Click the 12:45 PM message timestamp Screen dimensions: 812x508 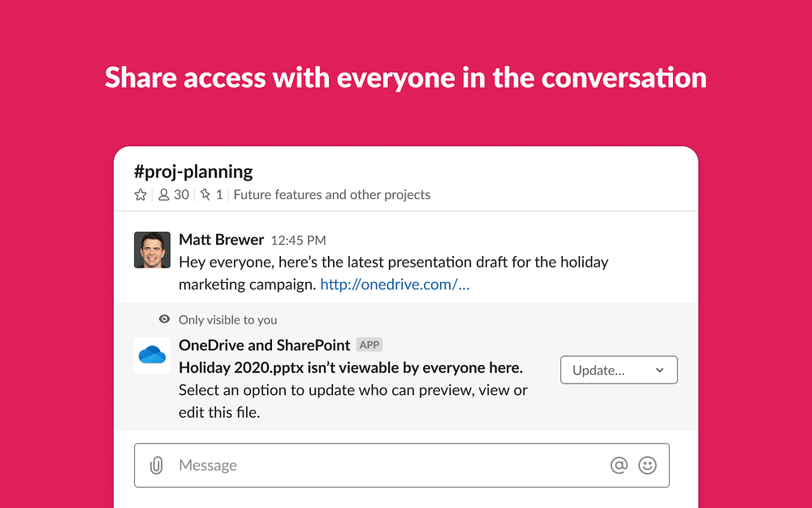click(x=298, y=241)
